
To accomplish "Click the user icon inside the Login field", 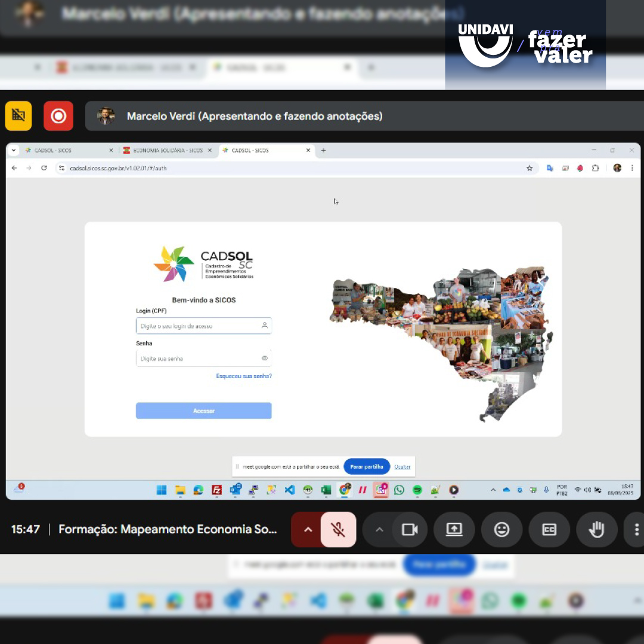I will click(x=265, y=326).
